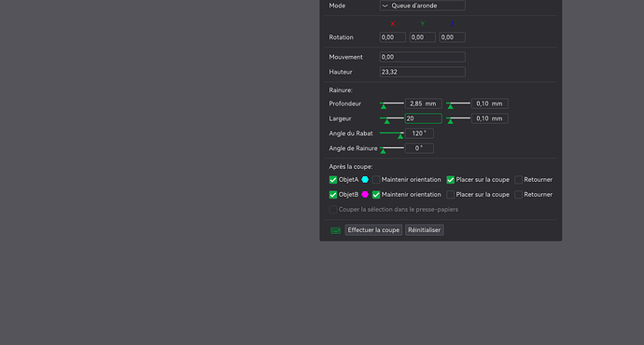The width and height of the screenshot is (644, 345).
Task: Click the Réinitialiser button
Action: click(425, 230)
